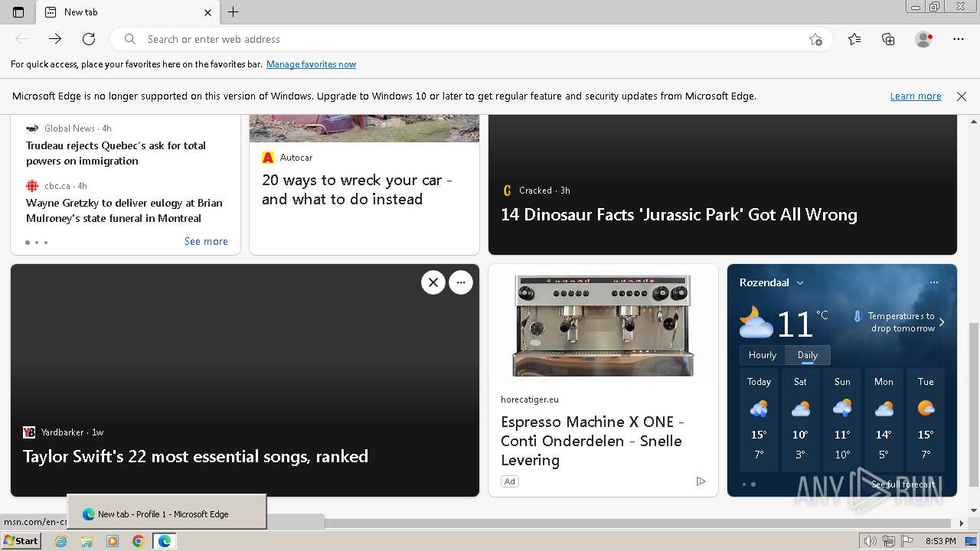
Task: Open the tab actions menu icon
Action: pyautogui.click(x=18, y=11)
